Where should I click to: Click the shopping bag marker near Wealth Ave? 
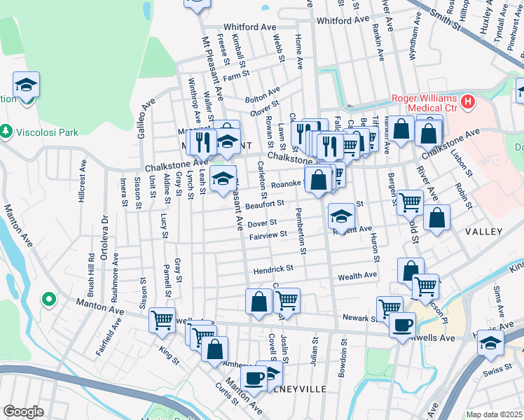click(x=411, y=270)
